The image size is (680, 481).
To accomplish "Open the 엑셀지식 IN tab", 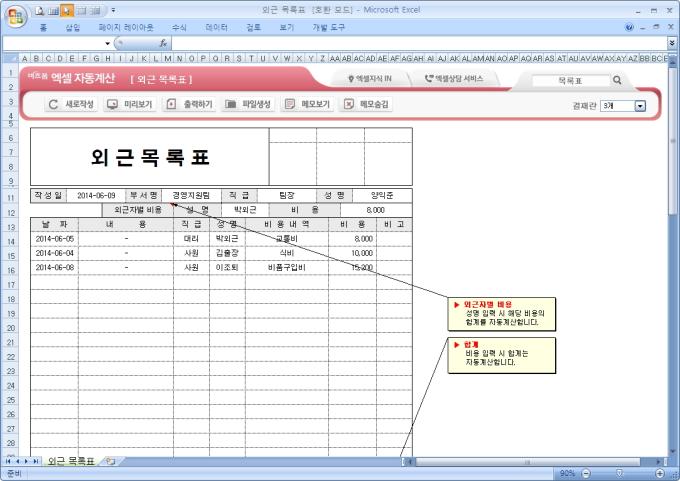I will click(370, 79).
